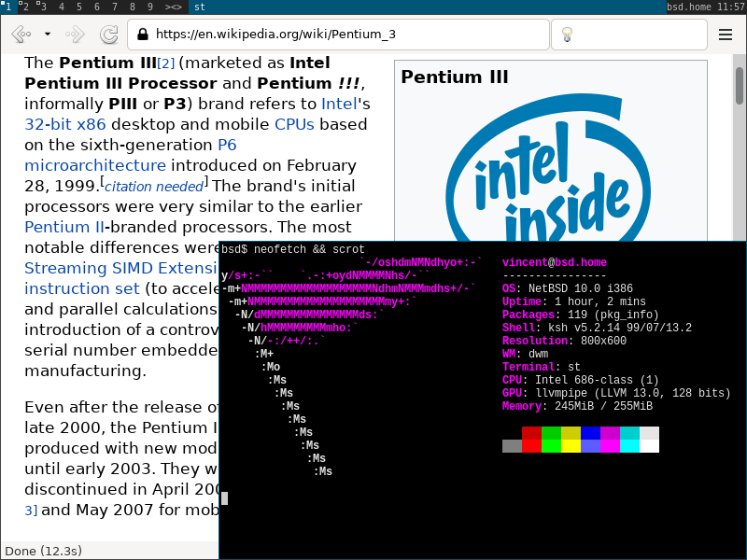
Task: Switch to dwm workspace tag 2
Action: (x=24, y=7)
